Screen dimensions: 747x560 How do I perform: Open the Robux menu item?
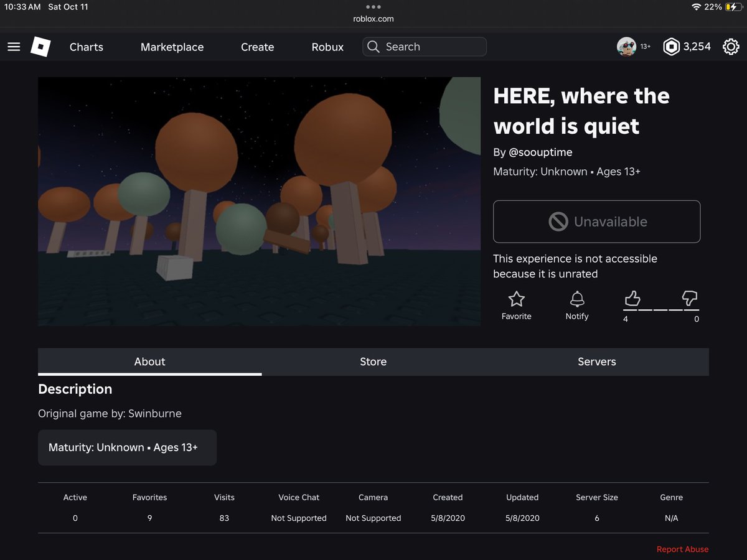click(327, 47)
